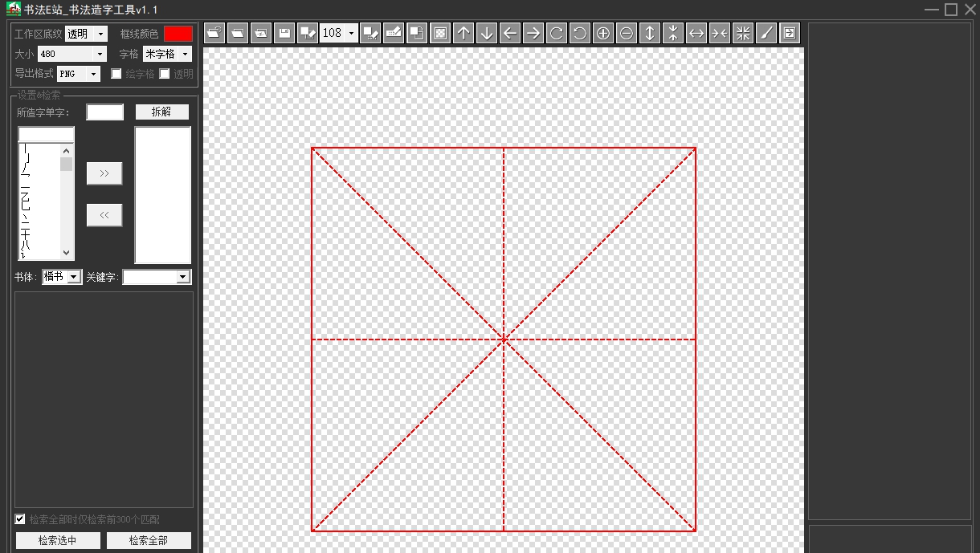
Task: Click the 检索全部 button
Action: pyautogui.click(x=149, y=540)
